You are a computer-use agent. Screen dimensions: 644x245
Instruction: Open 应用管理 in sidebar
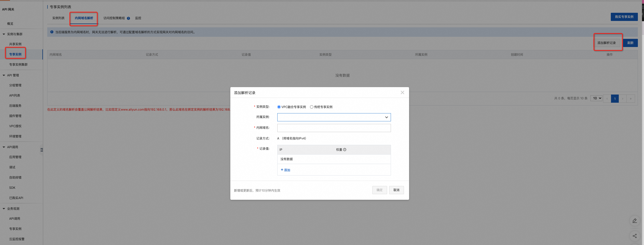tap(15, 157)
